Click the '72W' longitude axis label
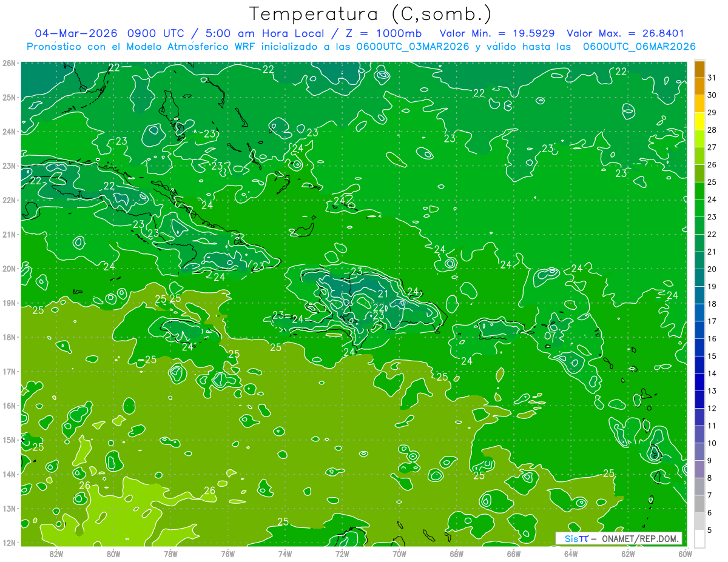The height and width of the screenshot is (562, 728). pyautogui.click(x=342, y=554)
